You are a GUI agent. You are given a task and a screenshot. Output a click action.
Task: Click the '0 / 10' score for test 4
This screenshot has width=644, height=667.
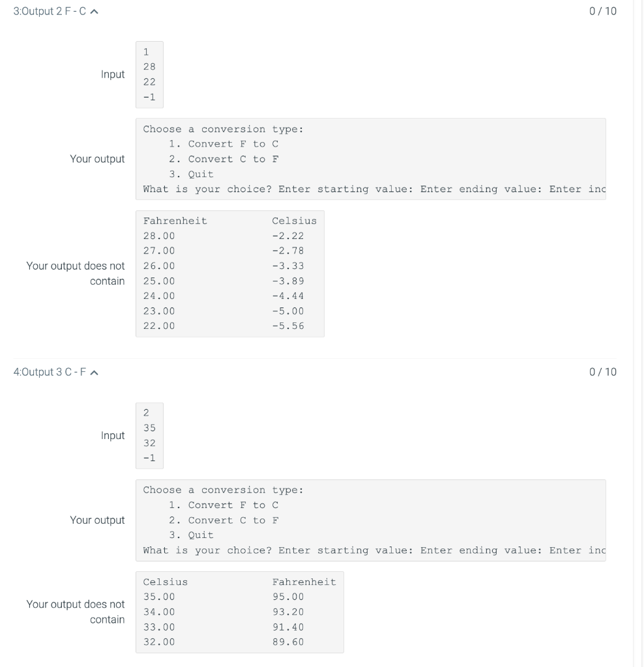tap(602, 372)
